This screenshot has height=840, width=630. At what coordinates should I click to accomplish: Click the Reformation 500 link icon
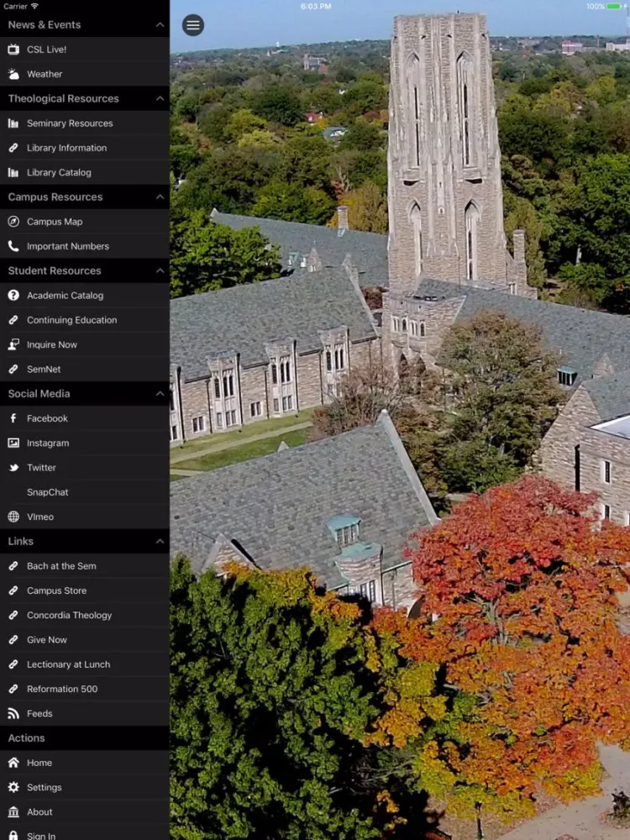[x=13, y=690]
